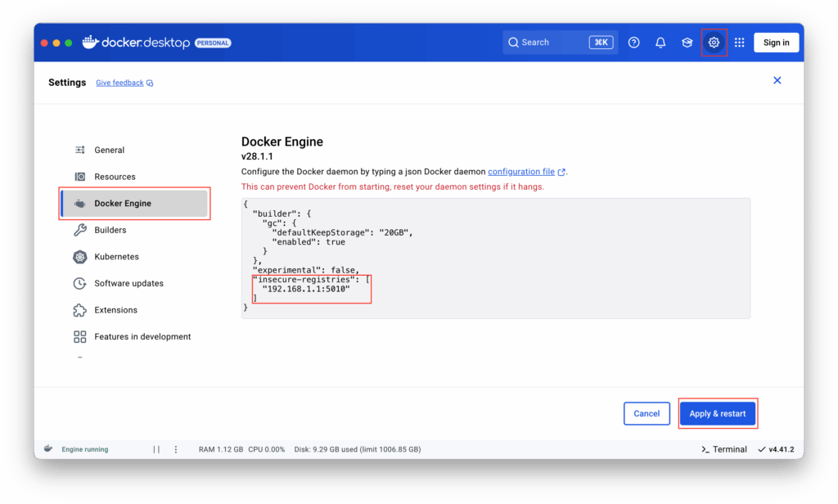This screenshot has width=838, height=504.
Task: Click the feedback speech bubble icon
Action: pyautogui.click(x=150, y=83)
